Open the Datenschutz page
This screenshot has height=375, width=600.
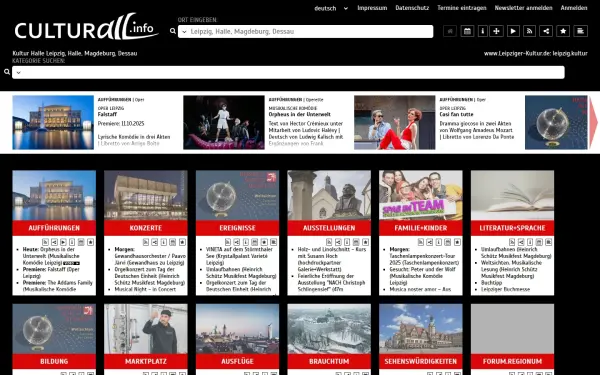(x=412, y=8)
